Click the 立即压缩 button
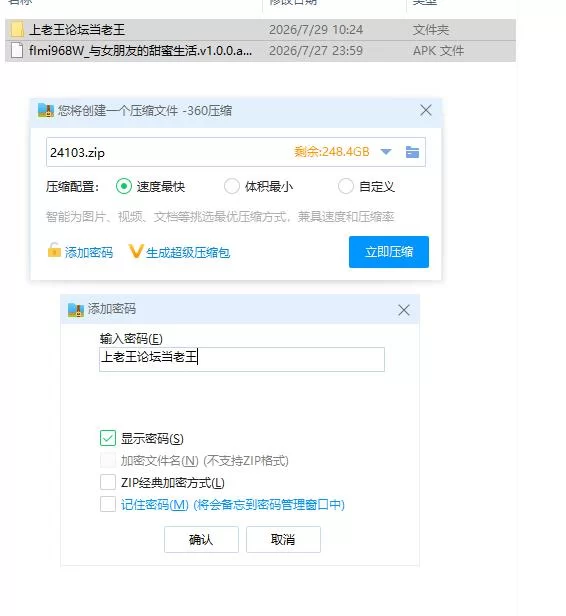The width and height of the screenshot is (566, 616). coord(389,252)
